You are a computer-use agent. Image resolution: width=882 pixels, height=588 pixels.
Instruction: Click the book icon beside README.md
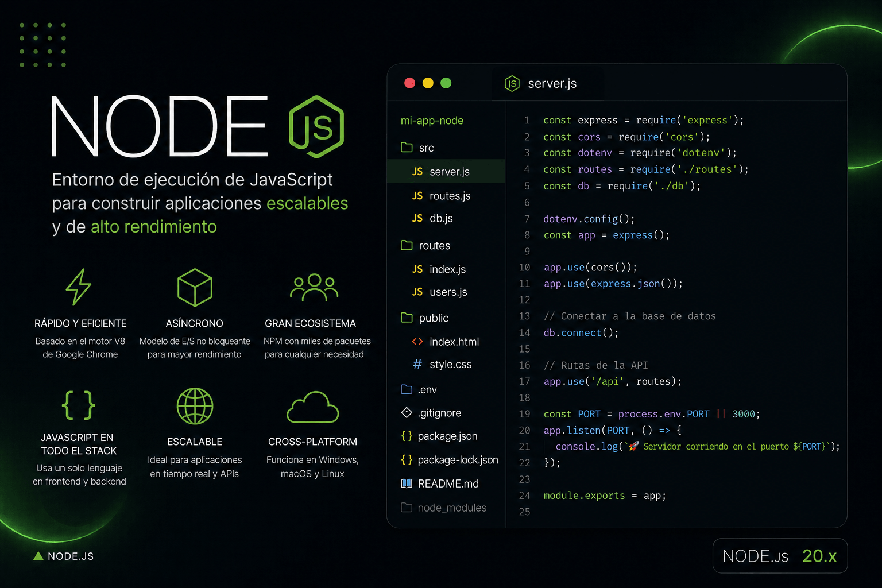pyautogui.click(x=407, y=483)
